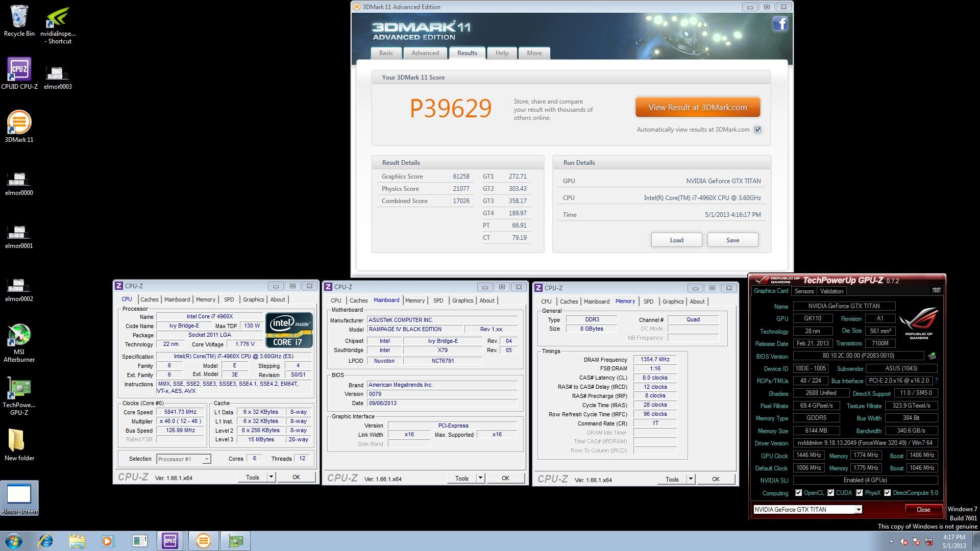Select the elmor-screen desktop file
980x551 pixels.
click(x=19, y=498)
